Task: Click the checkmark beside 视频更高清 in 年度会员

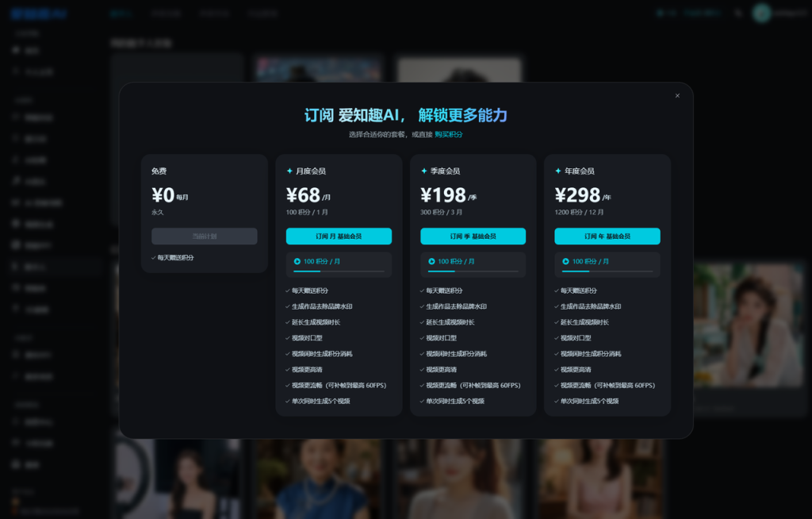Action: (x=557, y=370)
